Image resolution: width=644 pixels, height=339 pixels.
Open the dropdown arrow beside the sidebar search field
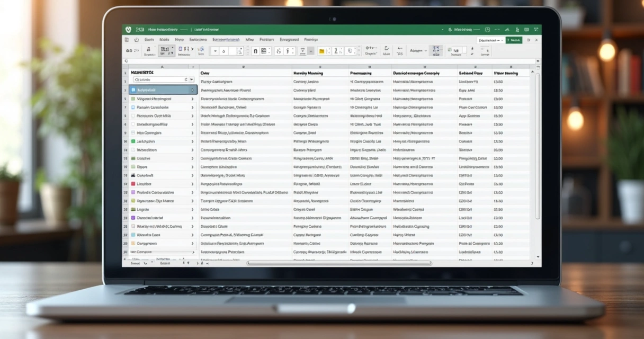pyautogui.click(x=191, y=78)
